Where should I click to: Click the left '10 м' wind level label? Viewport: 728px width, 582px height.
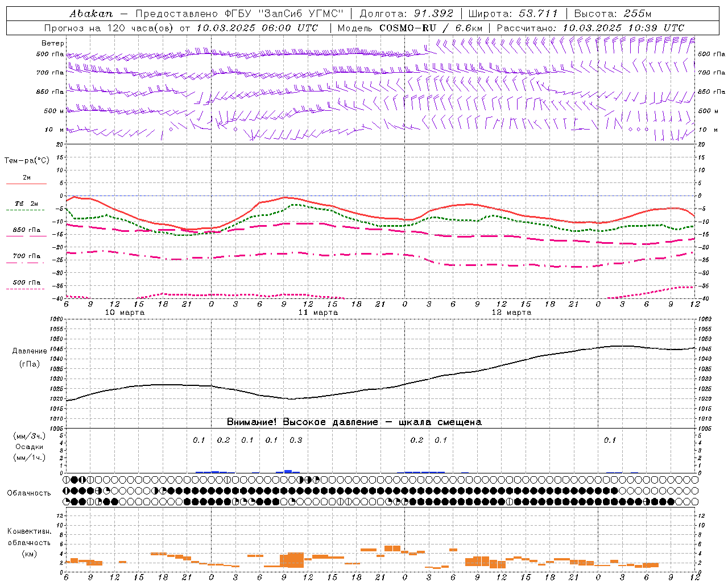click(55, 130)
